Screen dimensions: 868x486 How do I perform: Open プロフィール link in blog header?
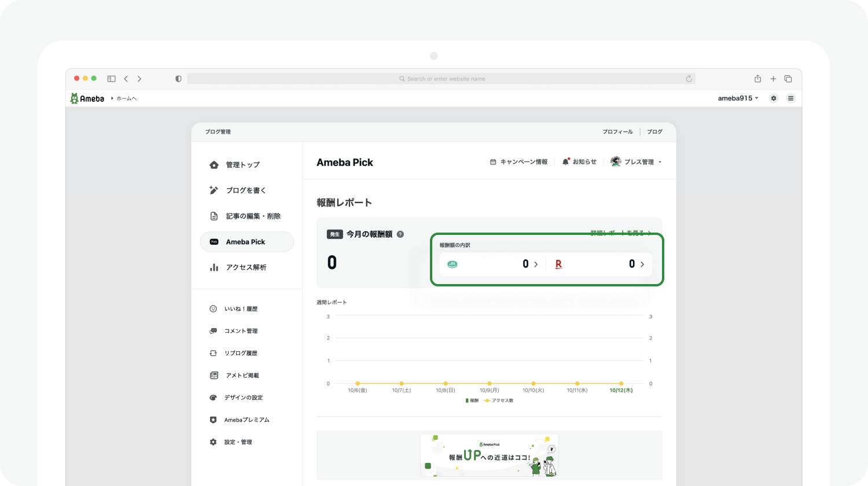click(x=617, y=132)
